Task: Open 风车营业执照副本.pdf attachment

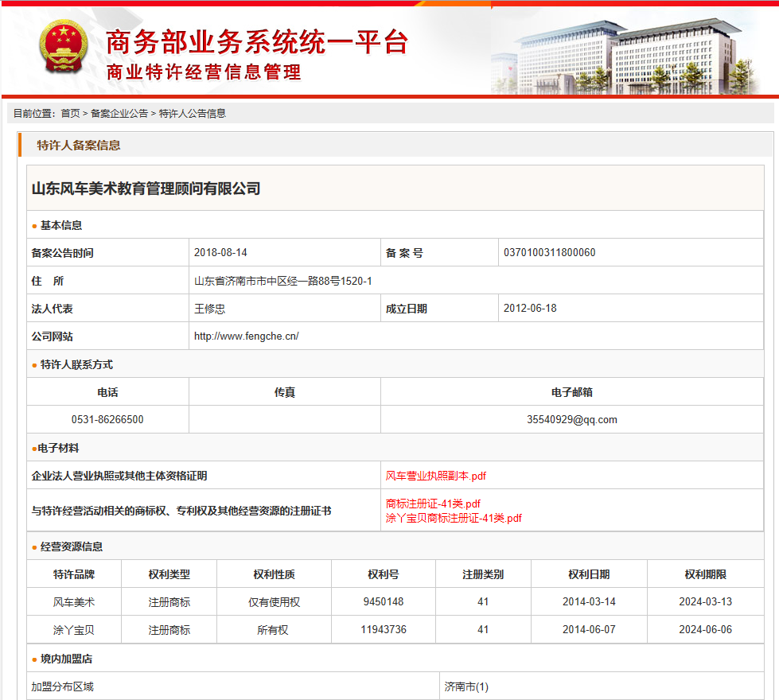Action: point(436,476)
